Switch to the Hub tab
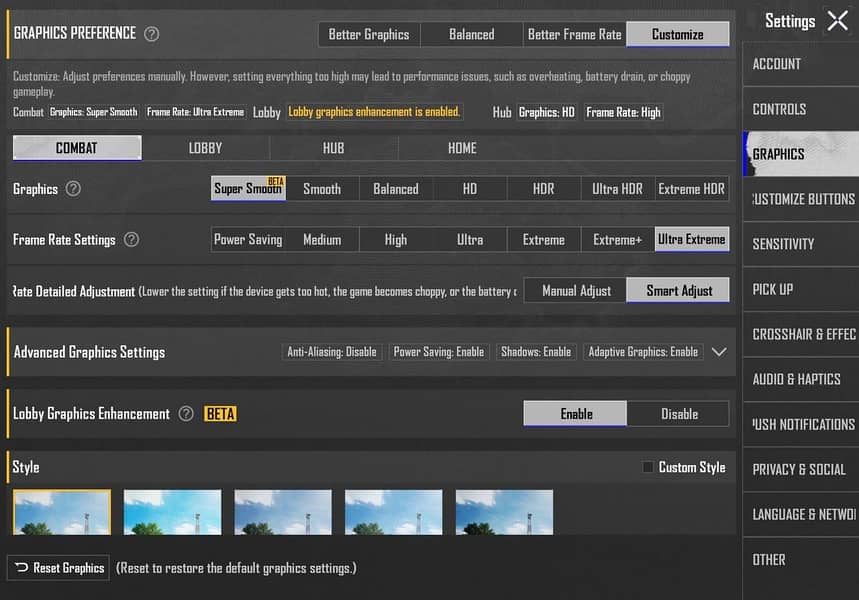Image resolution: width=859 pixels, height=600 pixels. (334, 148)
